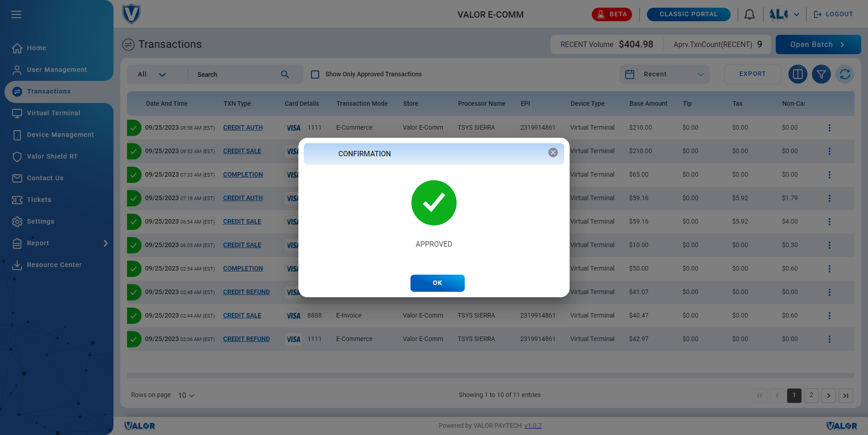Open the Recent date range dropdown
The width and height of the screenshot is (868, 435).
tap(665, 74)
